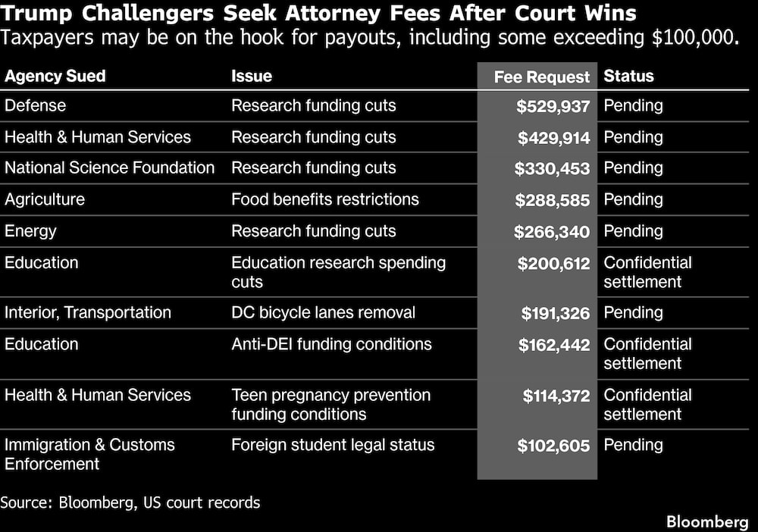
Task: Click the Bloomberg logo text
Action: pos(707,522)
